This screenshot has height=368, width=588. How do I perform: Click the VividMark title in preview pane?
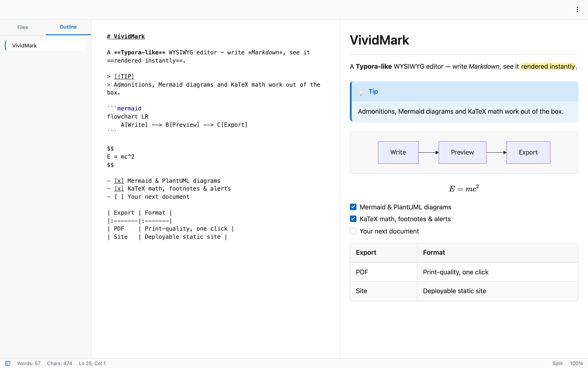click(379, 40)
